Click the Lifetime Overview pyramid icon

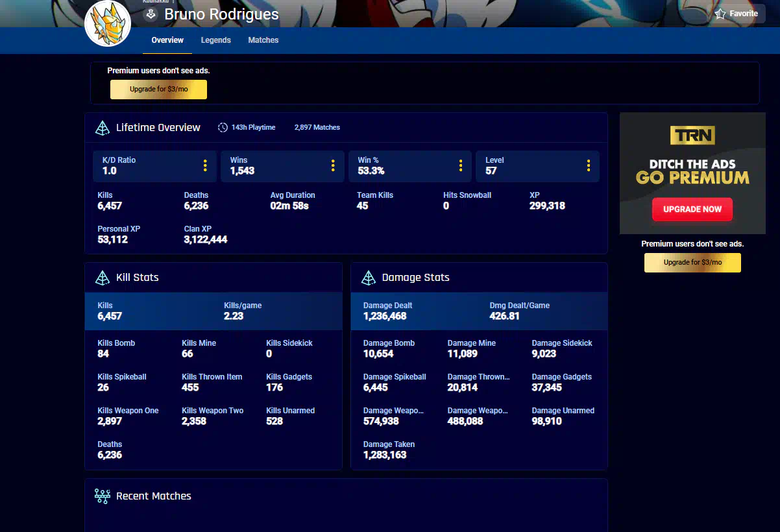(x=103, y=128)
